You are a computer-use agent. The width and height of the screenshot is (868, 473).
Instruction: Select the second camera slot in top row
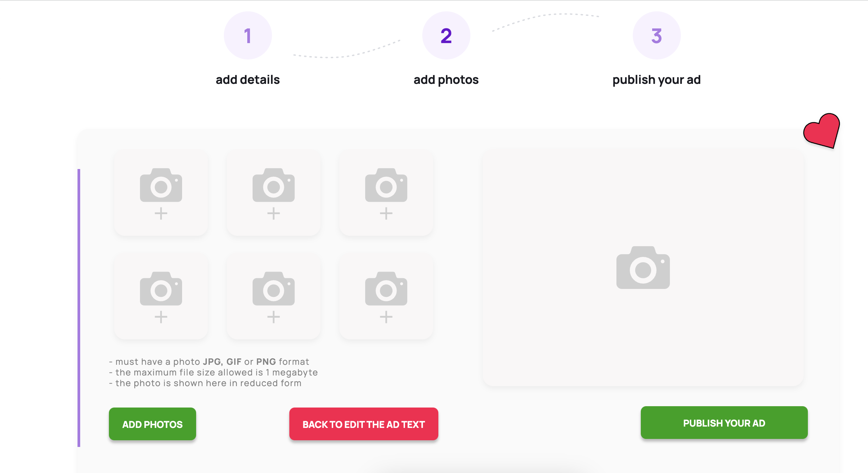pos(273,193)
